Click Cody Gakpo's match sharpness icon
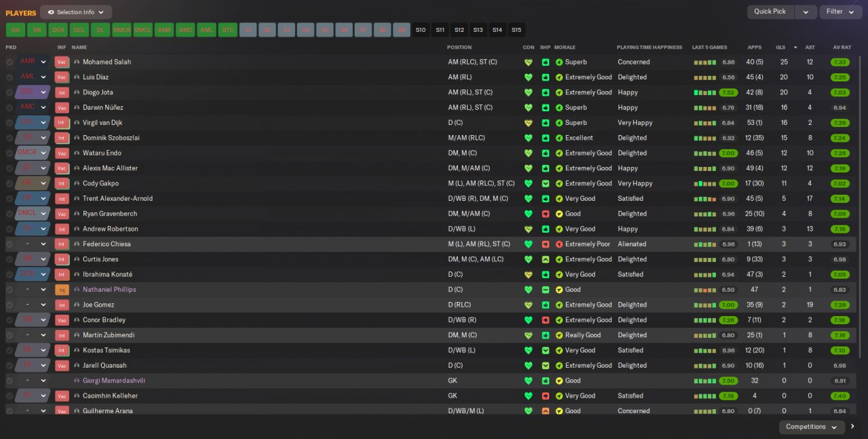This screenshot has width=868, height=439. (x=545, y=184)
